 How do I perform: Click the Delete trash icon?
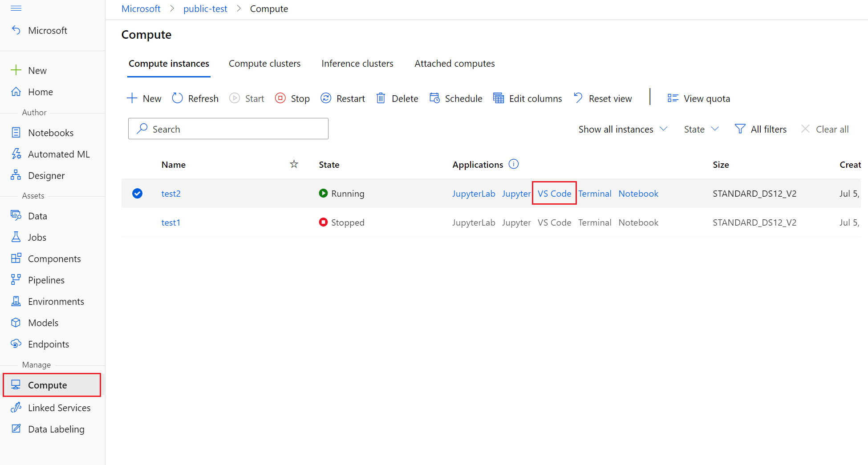tap(381, 98)
